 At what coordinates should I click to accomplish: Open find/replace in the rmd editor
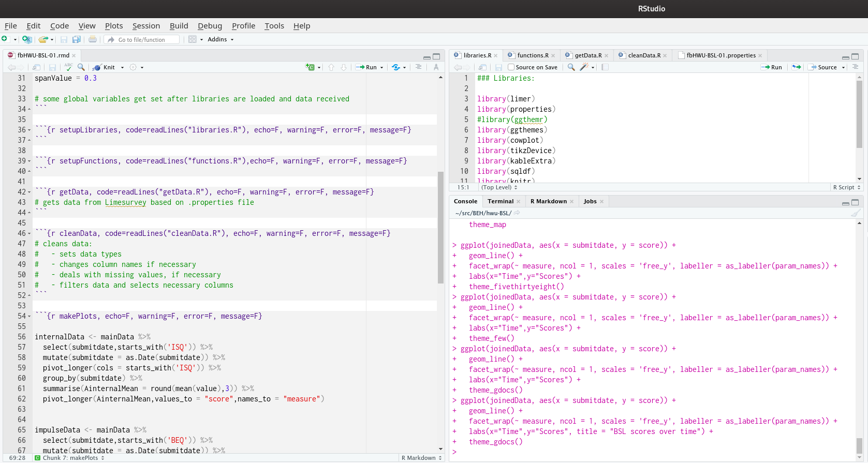coord(81,67)
